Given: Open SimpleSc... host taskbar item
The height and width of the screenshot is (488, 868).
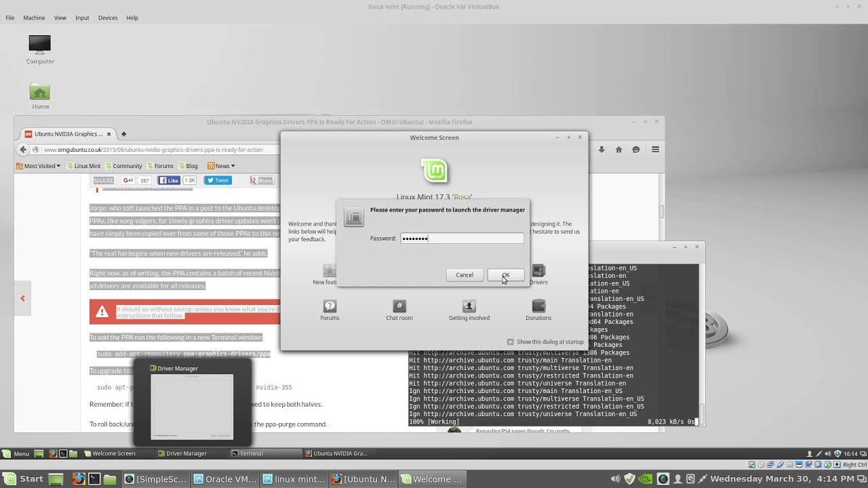Looking at the screenshot, I should 155,479.
